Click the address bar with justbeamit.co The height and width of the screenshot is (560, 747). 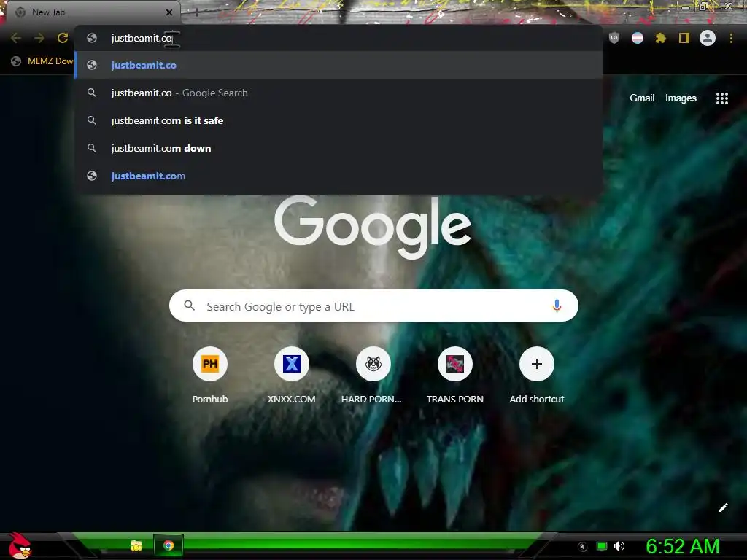click(338, 38)
